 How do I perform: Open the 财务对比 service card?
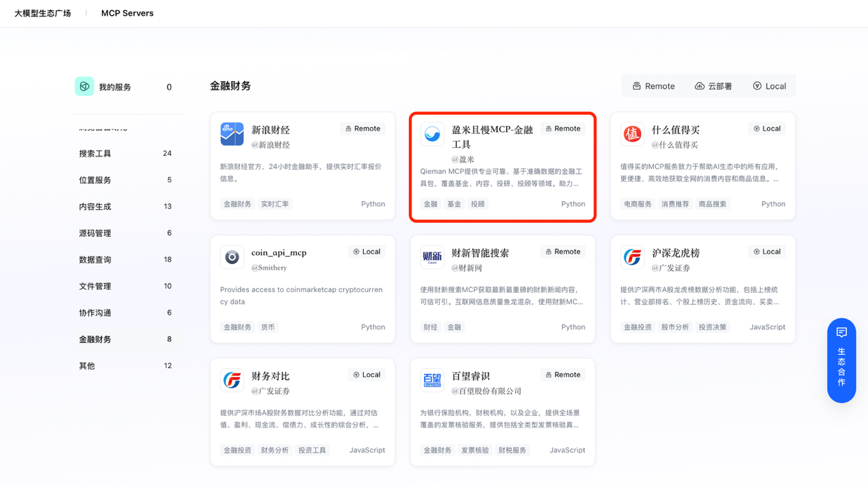pos(302,412)
